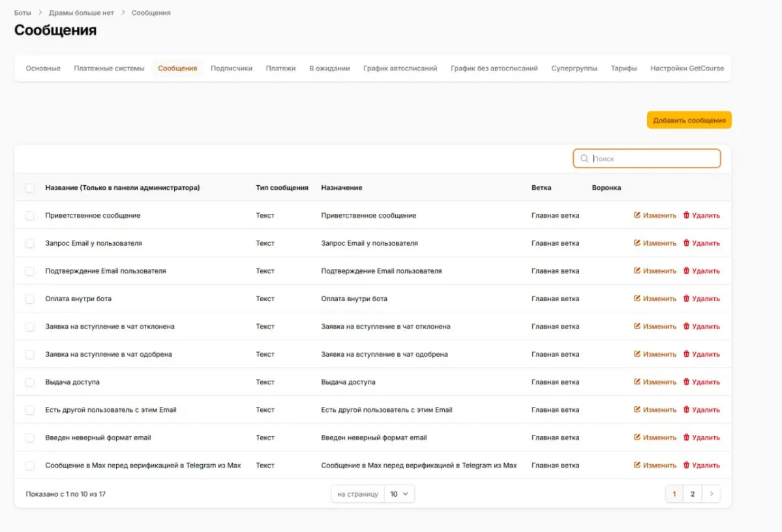
Task: Switch to the Платежи tab
Action: click(x=280, y=68)
